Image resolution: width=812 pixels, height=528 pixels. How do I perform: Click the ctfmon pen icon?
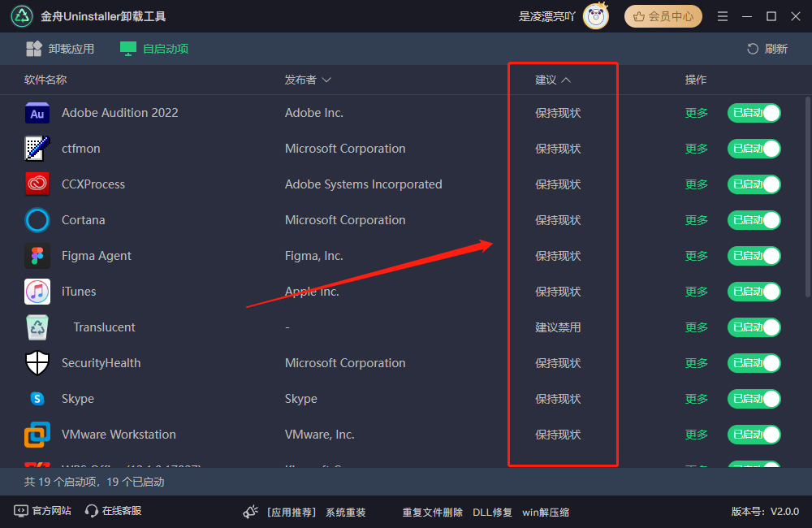point(37,149)
